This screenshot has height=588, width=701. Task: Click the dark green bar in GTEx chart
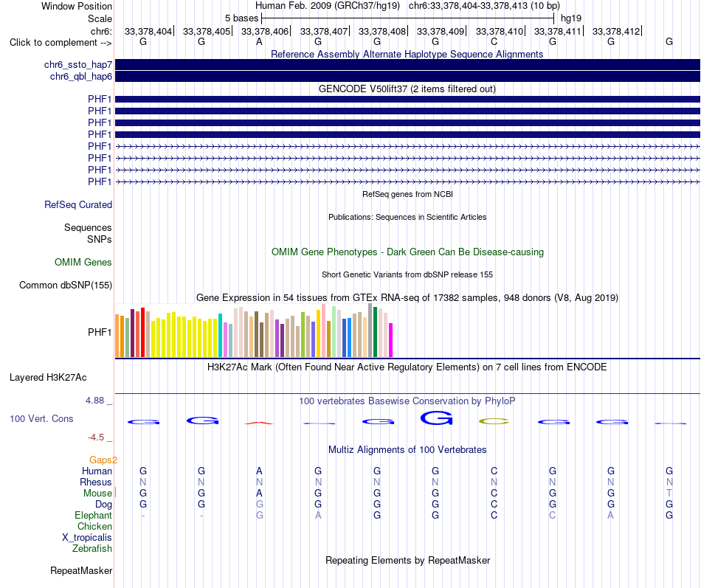pyautogui.click(x=375, y=332)
